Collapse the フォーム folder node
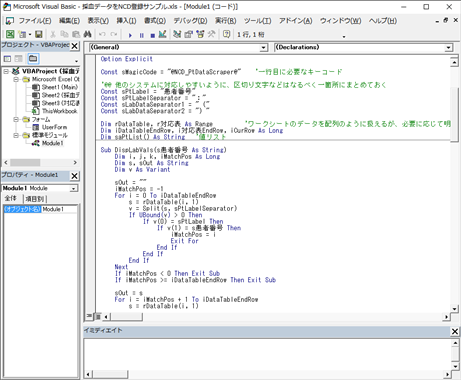Image resolution: width=461 pixels, height=380 pixels. [x=16, y=119]
